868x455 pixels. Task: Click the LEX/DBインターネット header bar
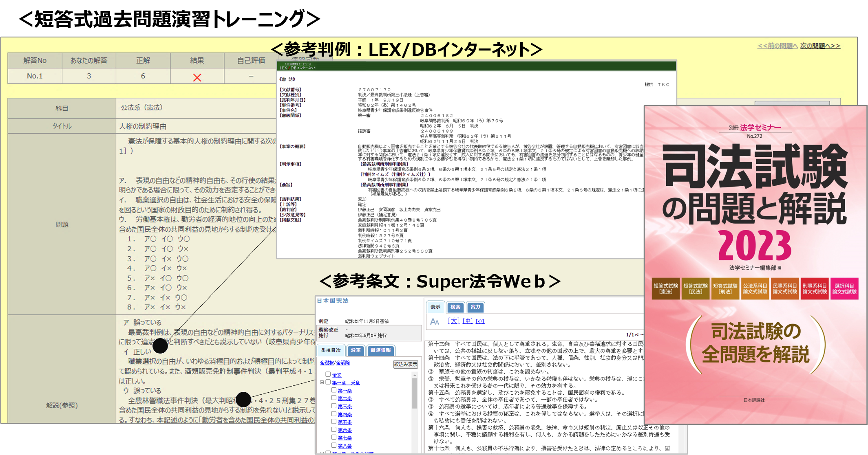point(476,66)
